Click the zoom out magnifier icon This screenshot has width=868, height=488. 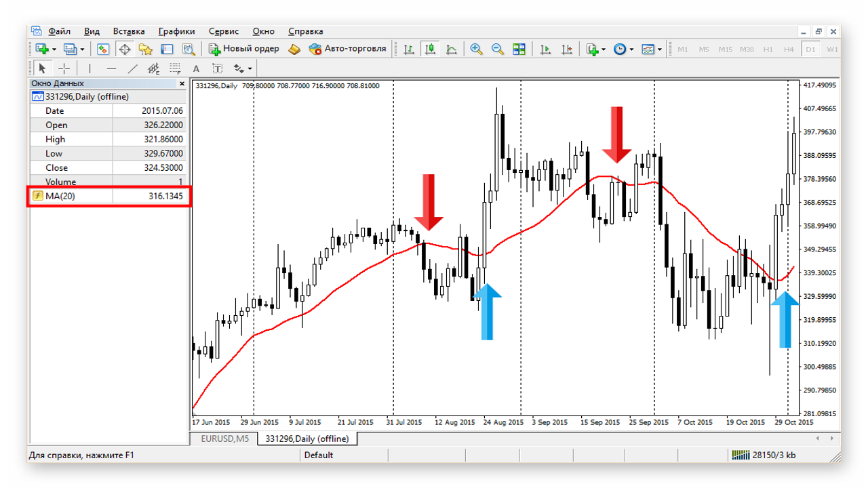[x=498, y=49]
